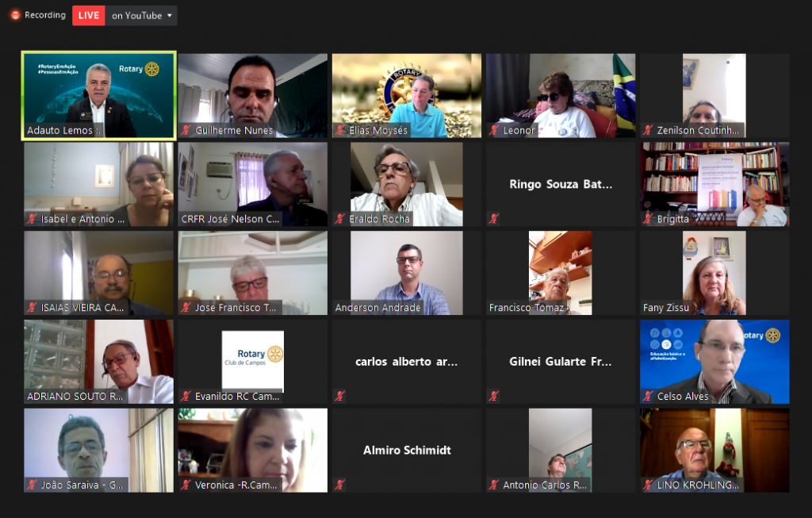Select Fany Zissu's video tile
812x518 pixels.
(x=714, y=272)
